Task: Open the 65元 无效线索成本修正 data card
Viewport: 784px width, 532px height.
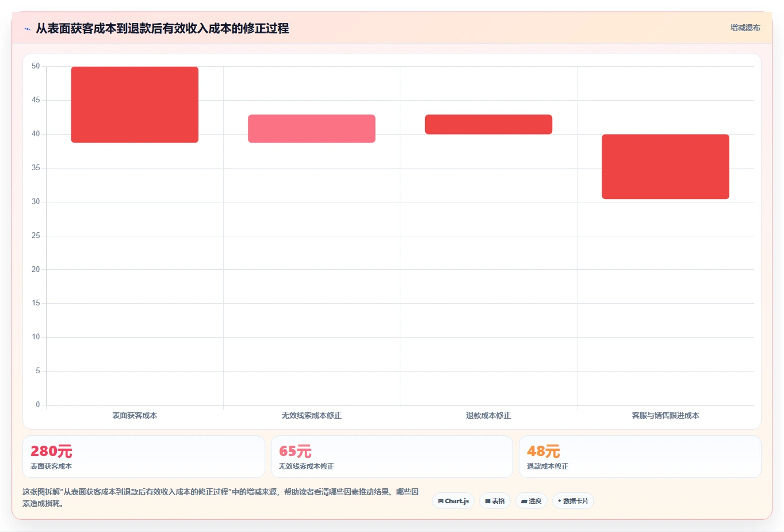Action: [x=392, y=457]
